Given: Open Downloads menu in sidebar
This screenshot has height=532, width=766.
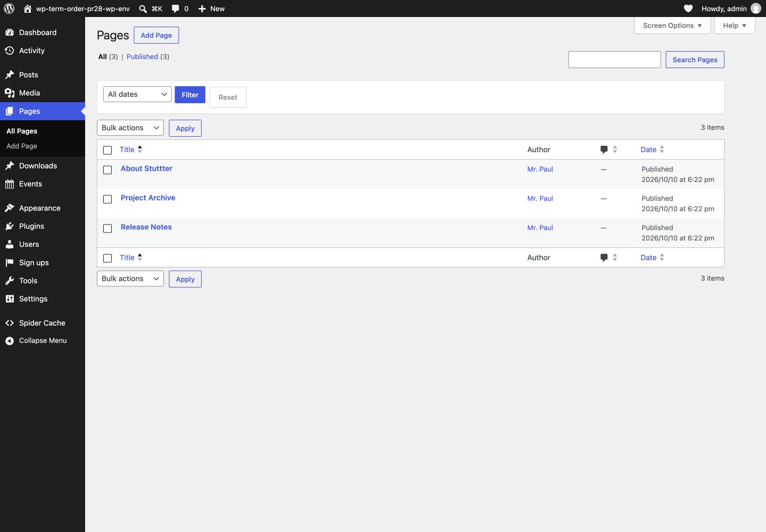Looking at the screenshot, I should (43, 166).
